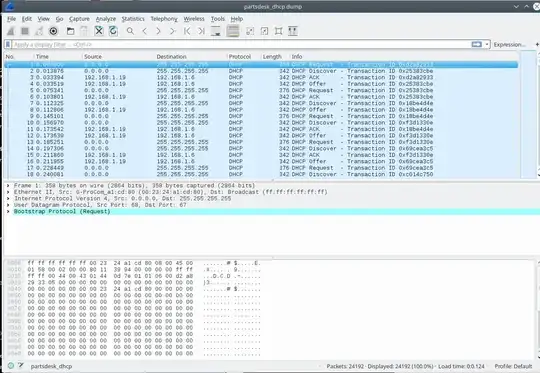This screenshot has width=540, height=373.
Task: Click the packet list vertical scrollbar
Action: [x=538, y=114]
